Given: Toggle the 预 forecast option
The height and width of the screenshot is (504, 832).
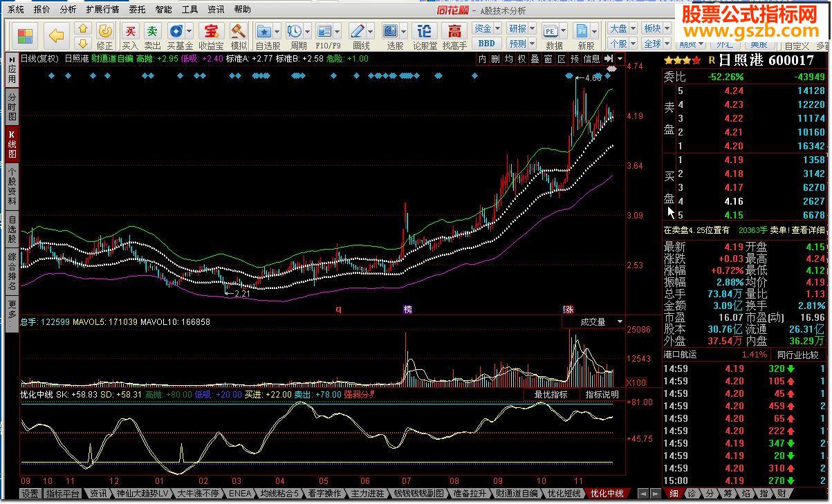Looking at the screenshot, I should tap(574, 59).
